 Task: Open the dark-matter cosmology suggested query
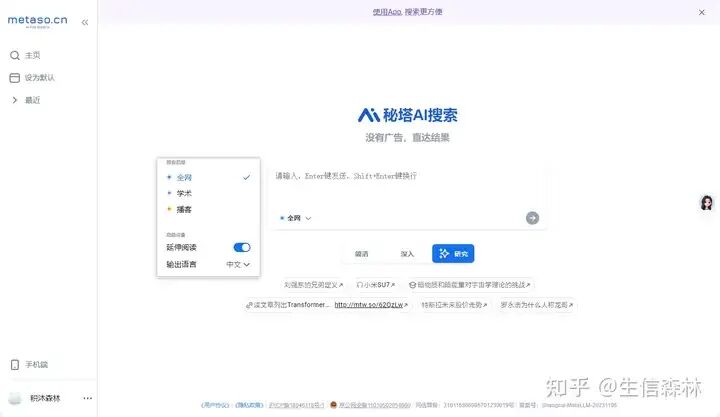(x=470, y=285)
